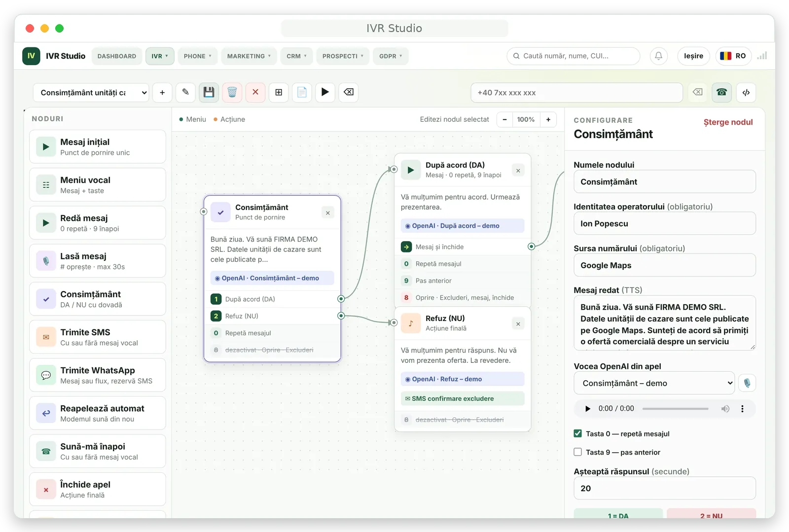Click the save flow floppy disk icon

click(209, 92)
